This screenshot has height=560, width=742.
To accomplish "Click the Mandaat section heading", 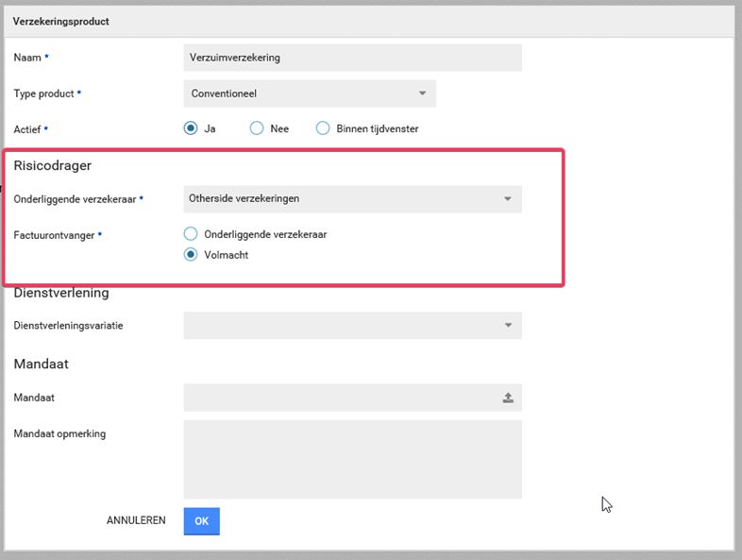I will pyautogui.click(x=41, y=364).
